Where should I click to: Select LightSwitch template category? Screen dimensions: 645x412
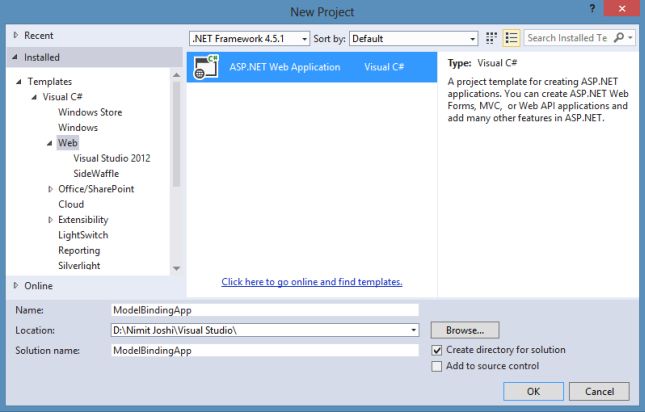pyautogui.click(x=83, y=235)
